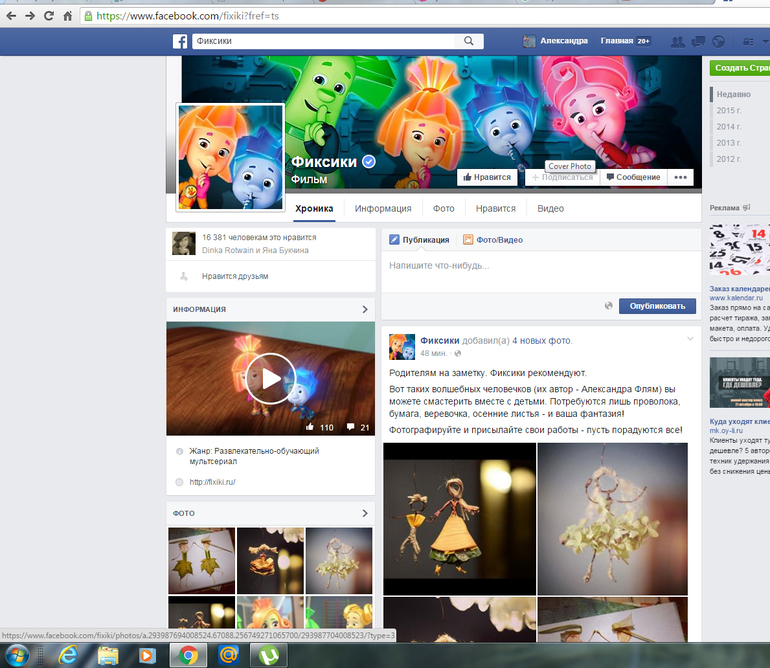Expand the Фото section chevron

365,514
